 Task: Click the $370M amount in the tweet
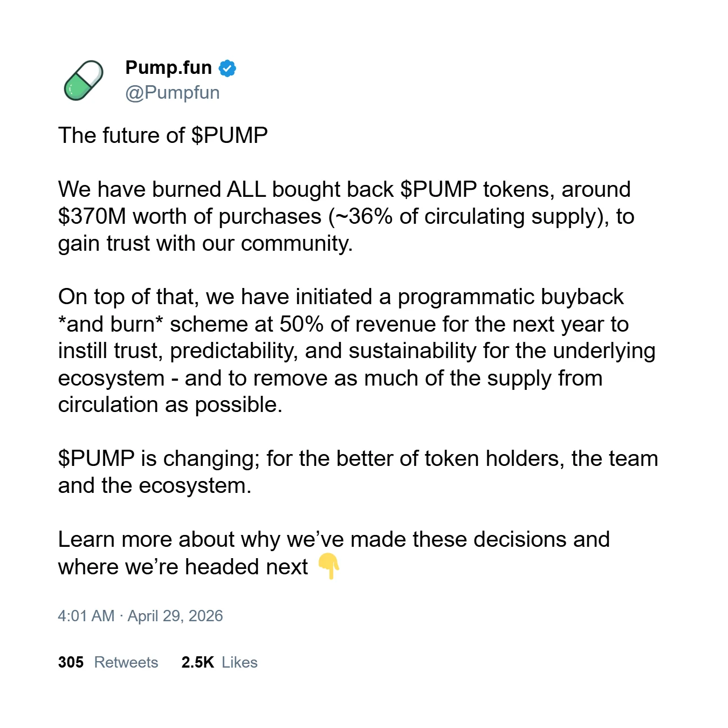pyautogui.click(x=92, y=217)
